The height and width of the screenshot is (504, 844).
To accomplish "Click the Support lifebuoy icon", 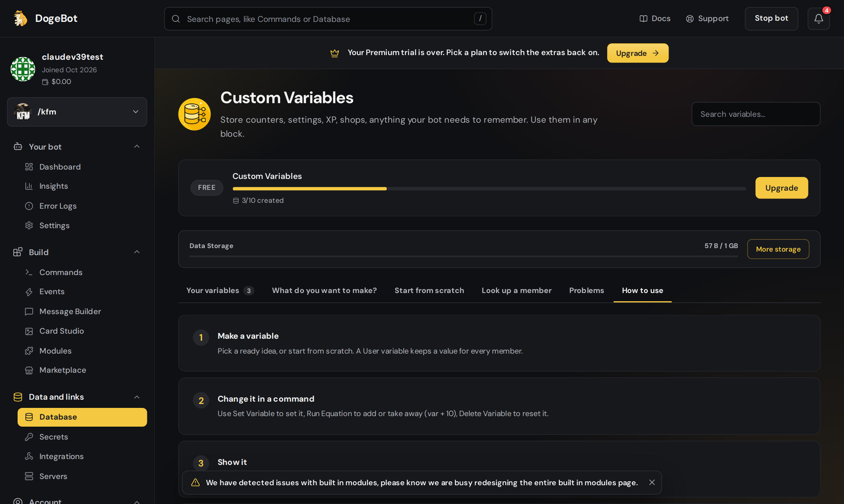I will tap(690, 19).
